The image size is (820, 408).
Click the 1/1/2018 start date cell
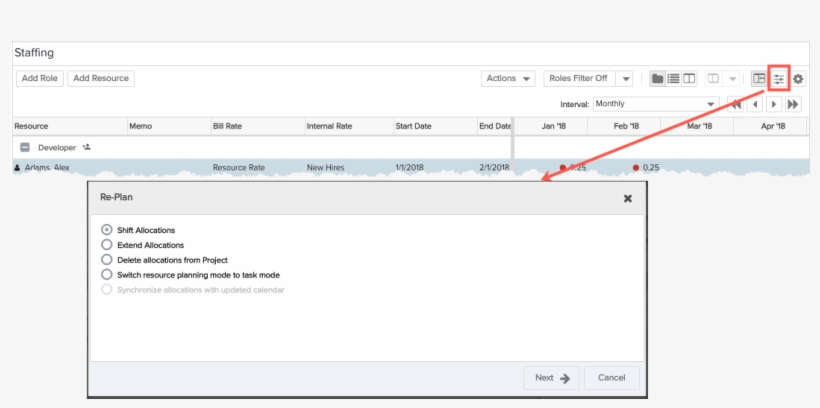point(409,167)
